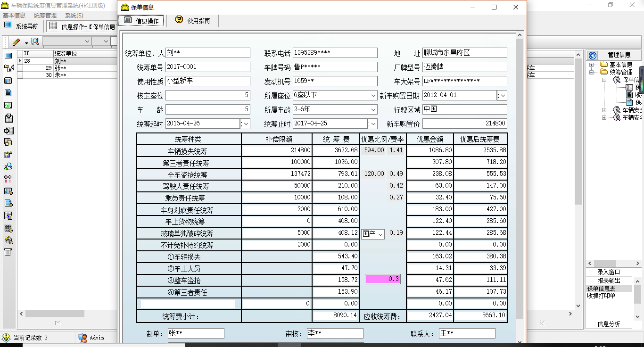Collapse the 统筹管理 tree folder
Image resolution: width=644 pixels, height=347 pixels.
pos(592,72)
